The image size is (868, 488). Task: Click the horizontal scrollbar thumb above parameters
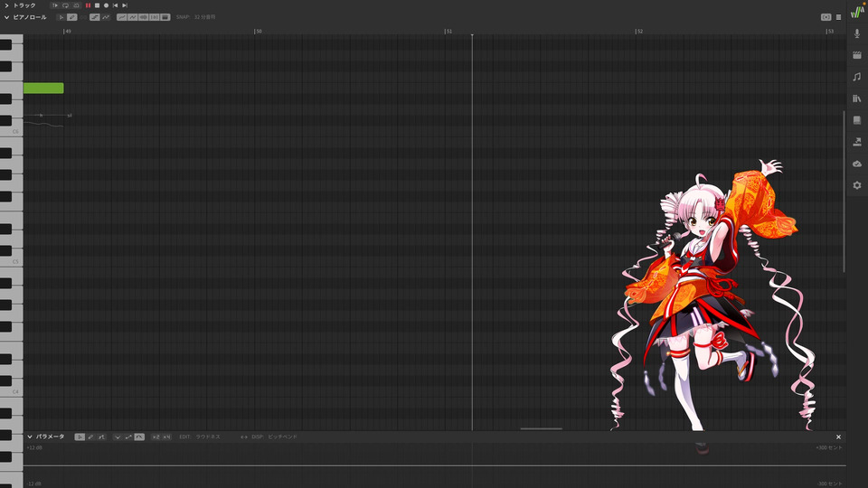[x=542, y=428]
